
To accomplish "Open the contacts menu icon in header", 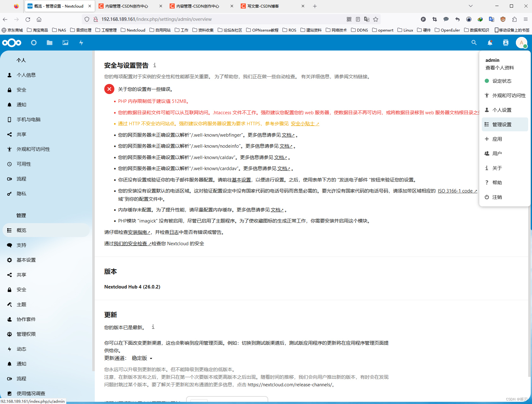I will tap(505, 43).
